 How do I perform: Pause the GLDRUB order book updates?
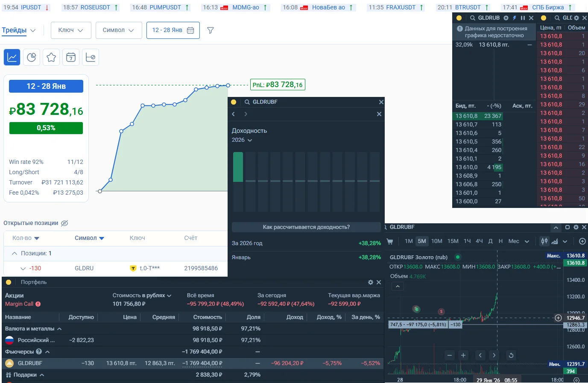523,18
